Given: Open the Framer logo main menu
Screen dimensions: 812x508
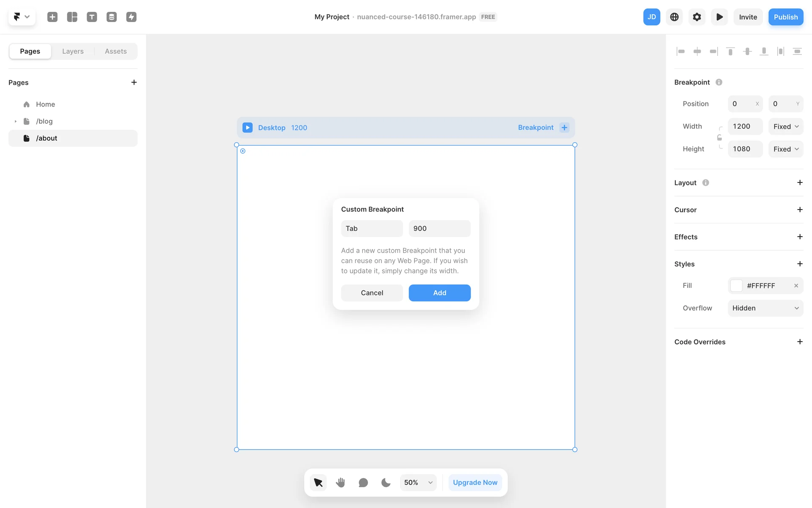Looking at the screenshot, I should (x=21, y=17).
